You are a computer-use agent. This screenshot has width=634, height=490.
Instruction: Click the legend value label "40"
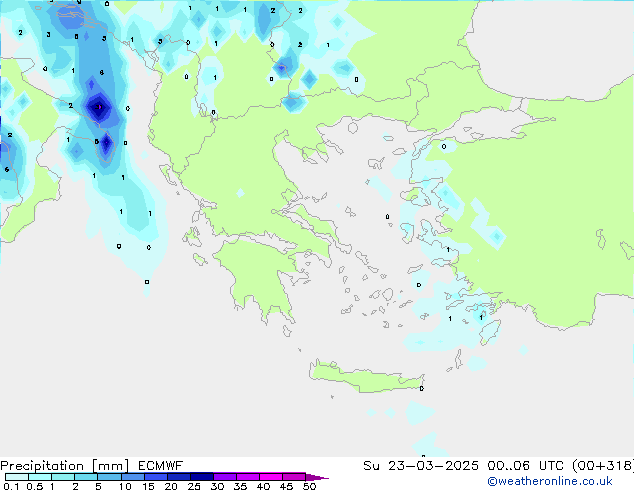point(263,486)
